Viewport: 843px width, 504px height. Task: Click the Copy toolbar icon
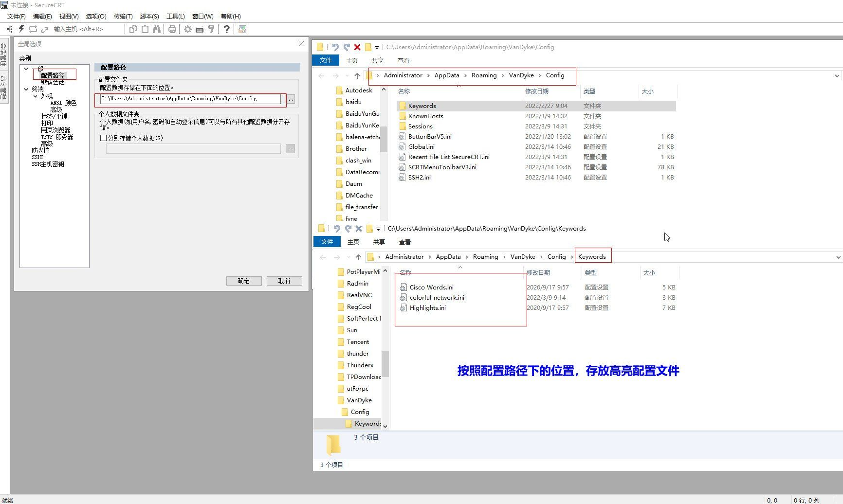(x=133, y=29)
